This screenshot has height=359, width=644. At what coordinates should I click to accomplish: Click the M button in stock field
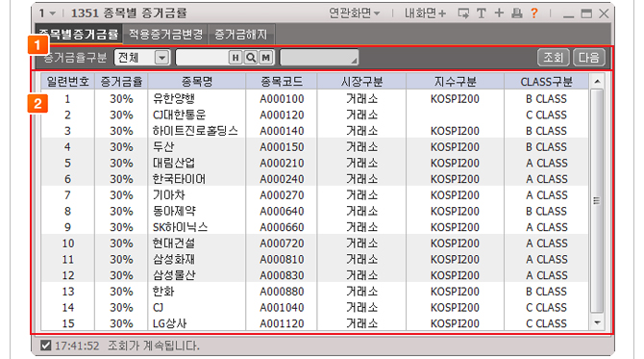[266, 58]
